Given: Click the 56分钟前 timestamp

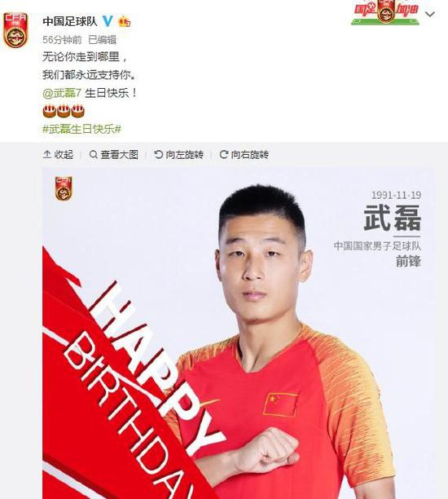Looking at the screenshot, I should coord(62,40).
